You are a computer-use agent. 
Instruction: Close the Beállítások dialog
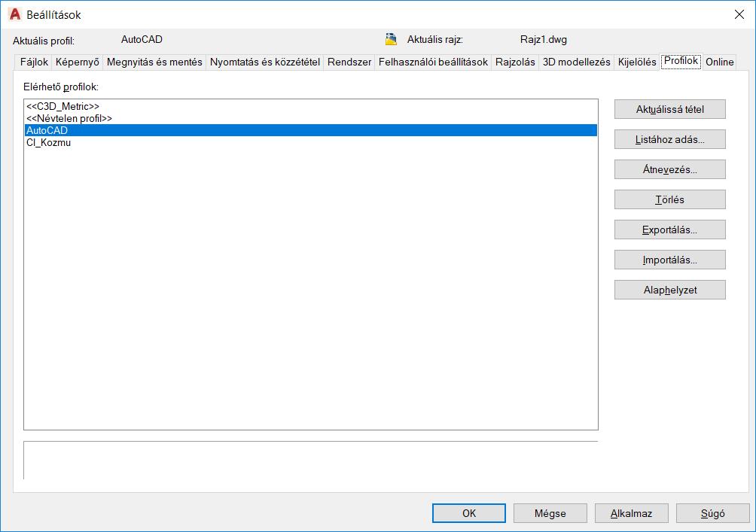click(x=739, y=14)
